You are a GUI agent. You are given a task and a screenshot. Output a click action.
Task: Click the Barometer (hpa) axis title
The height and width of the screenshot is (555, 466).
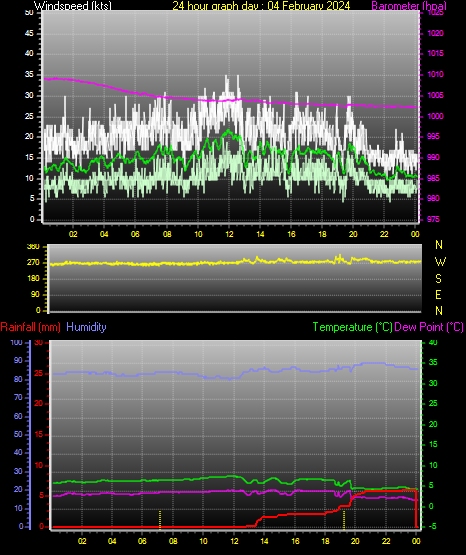tap(409, 5)
